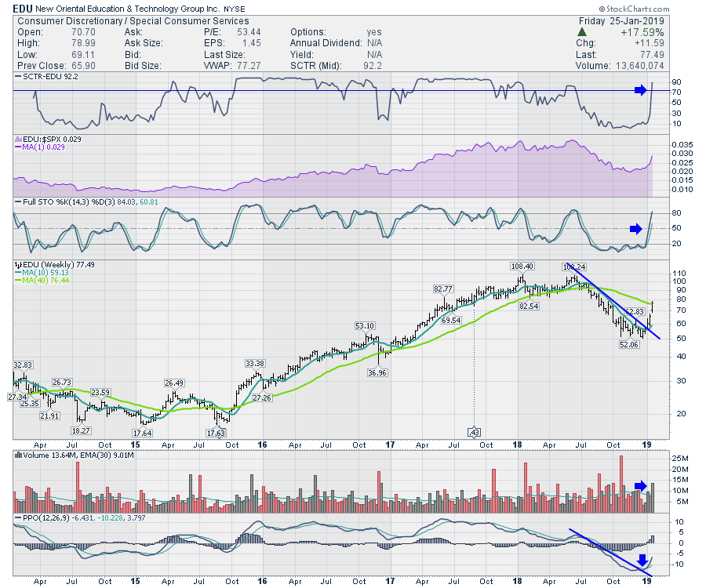This screenshot has width=706, height=588.
Task: Click the Volume 13.64M, EMA(30) legend text
Action: coord(78,456)
